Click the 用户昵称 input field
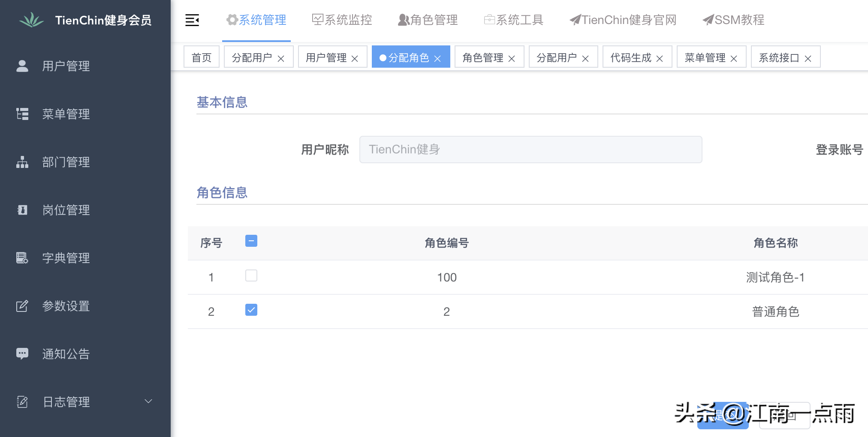The image size is (868, 437). pyautogui.click(x=530, y=149)
